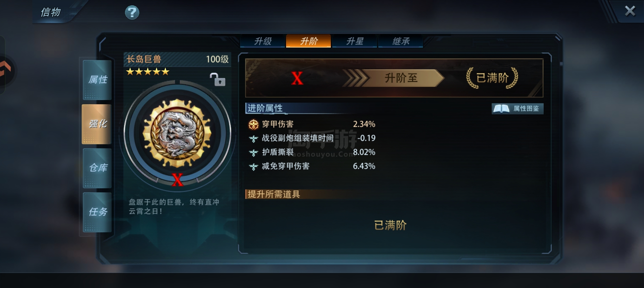644x288 pixels.
Task: Open the 仓库 side menu
Action: 97,168
